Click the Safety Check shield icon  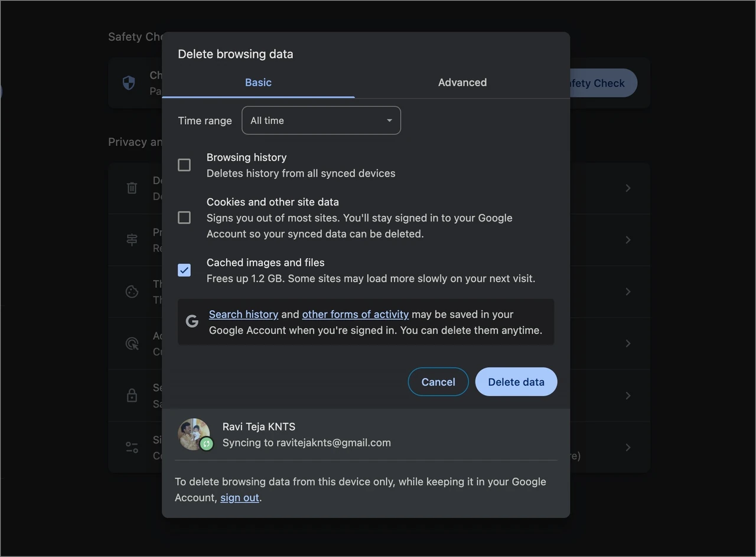tap(128, 83)
